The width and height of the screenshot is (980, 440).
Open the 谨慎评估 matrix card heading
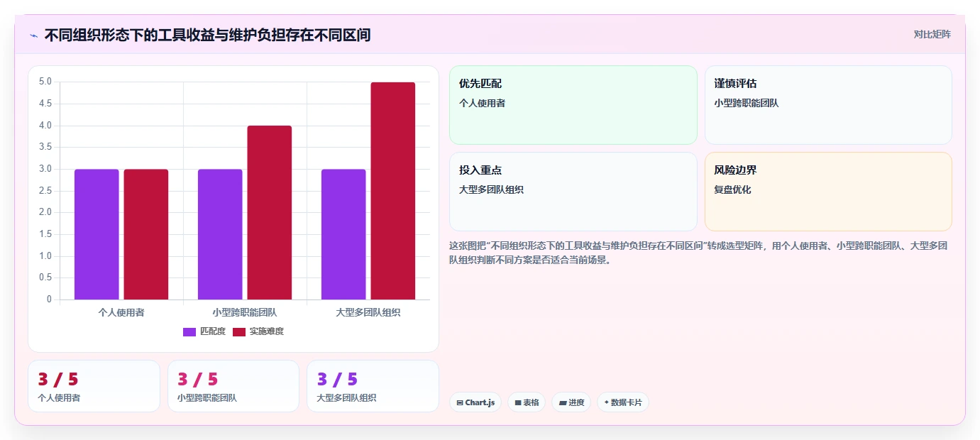735,84
